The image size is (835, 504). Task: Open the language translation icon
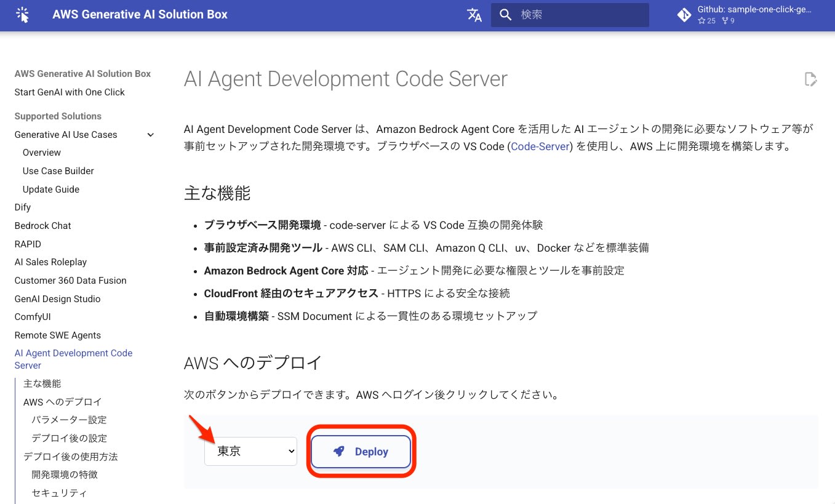click(474, 15)
